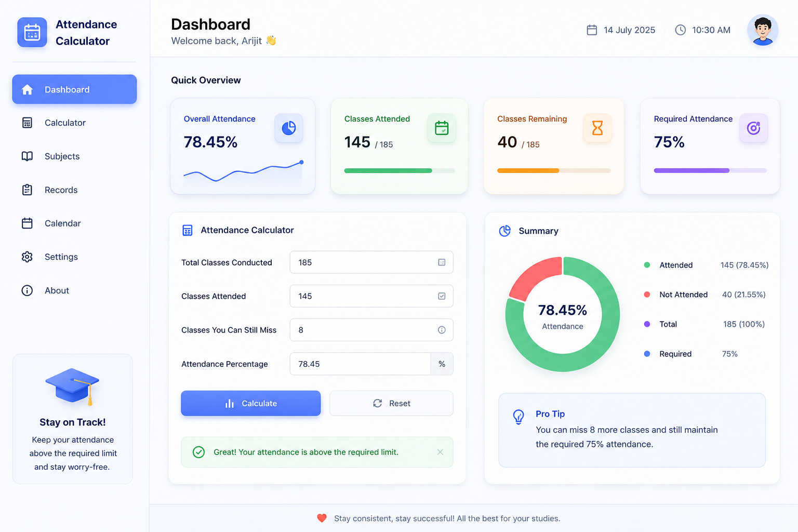Click the icon inside Total Classes Conducted field
The image size is (798, 532).
[x=442, y=262]
